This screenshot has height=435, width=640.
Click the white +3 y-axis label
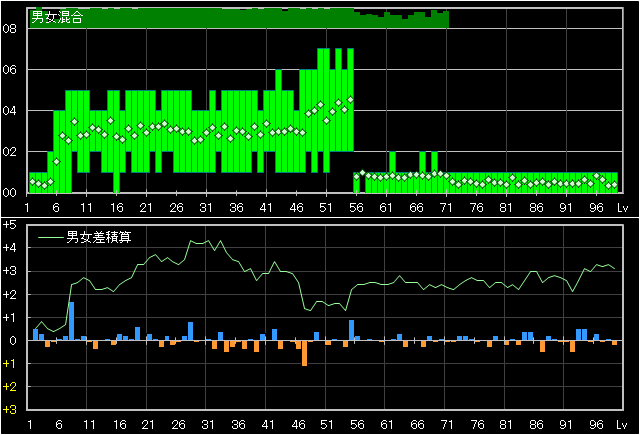(x=9, y=271)
